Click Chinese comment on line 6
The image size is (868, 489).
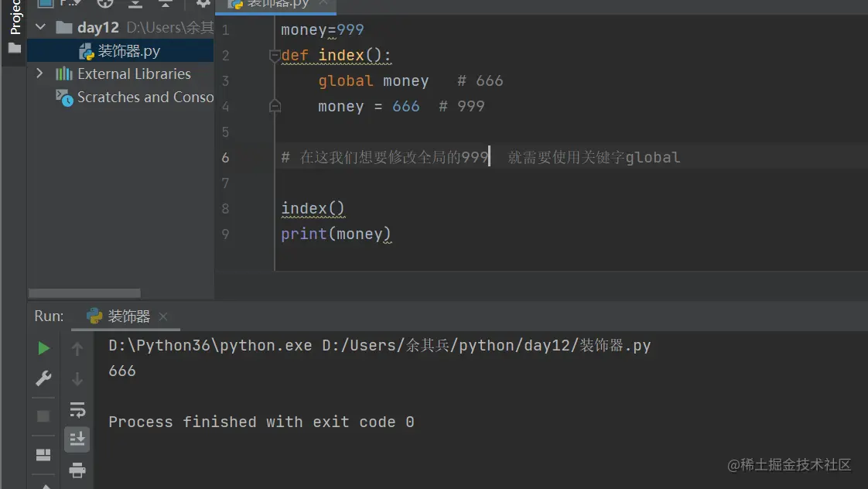point(480,157)
